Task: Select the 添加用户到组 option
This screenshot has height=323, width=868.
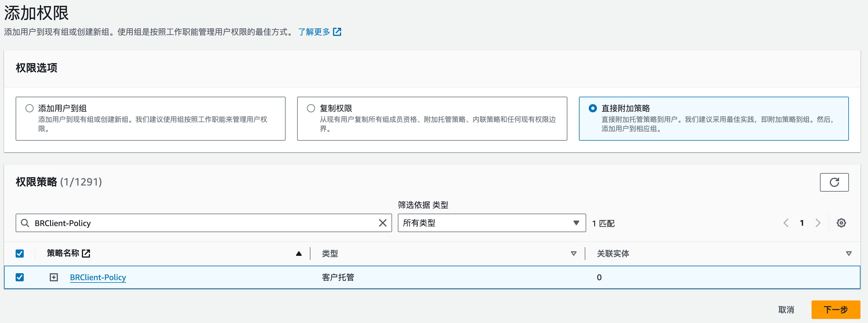Action: coord(30,108)
